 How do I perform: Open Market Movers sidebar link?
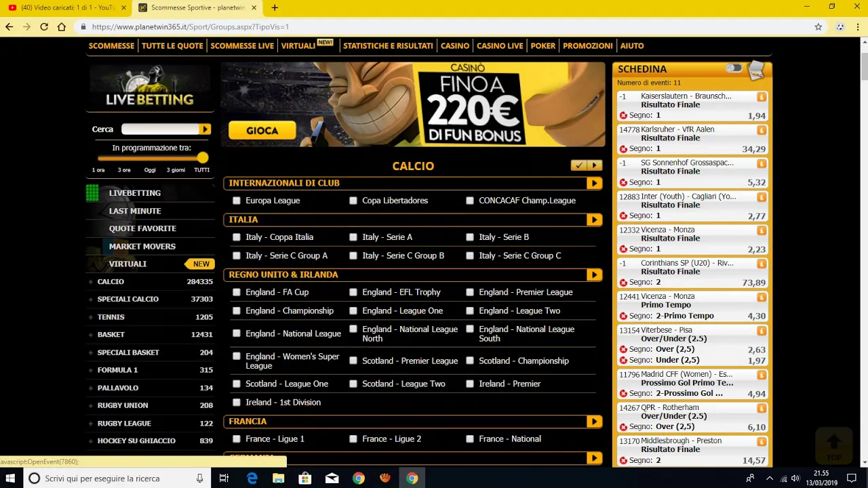pyautogui.click(x=142, y=246)
